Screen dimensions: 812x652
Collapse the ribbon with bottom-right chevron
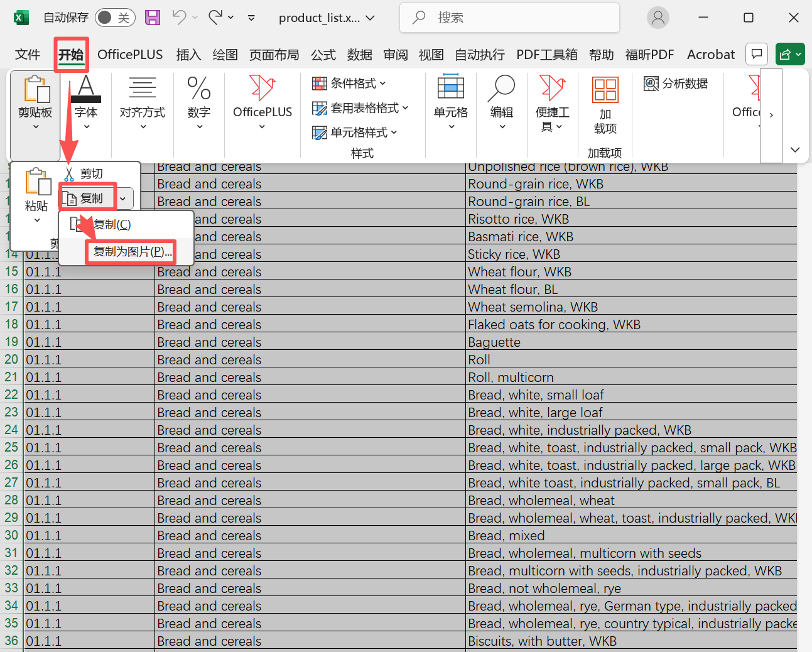click(795, 149)
